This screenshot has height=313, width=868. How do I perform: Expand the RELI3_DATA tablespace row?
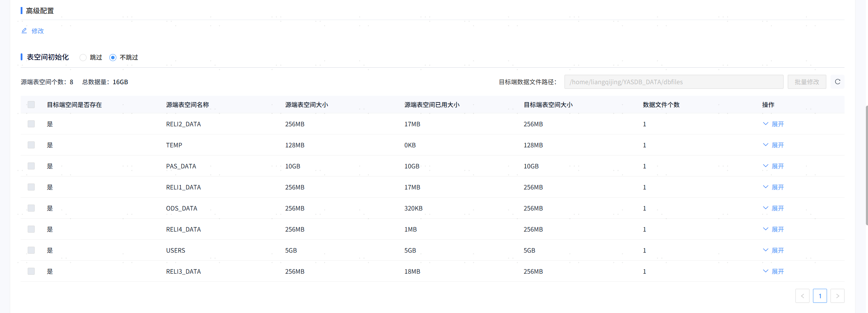[773, 271]
